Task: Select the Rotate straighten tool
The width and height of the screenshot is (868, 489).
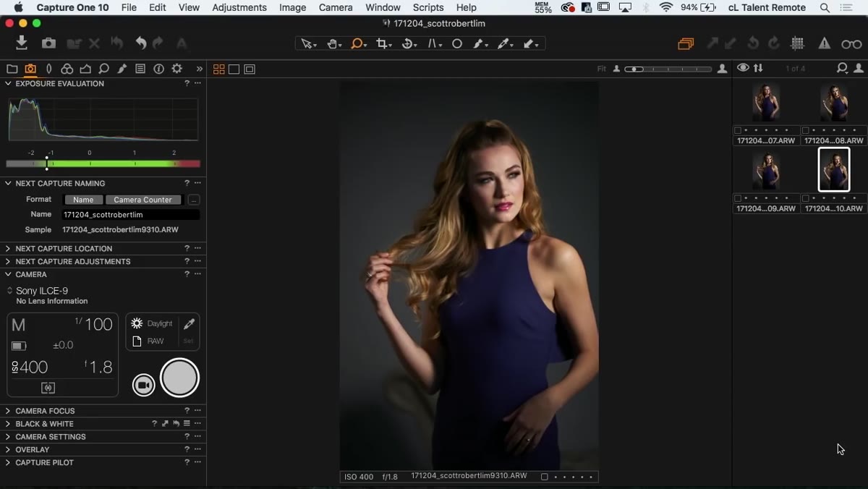Action: coord(409,44)
